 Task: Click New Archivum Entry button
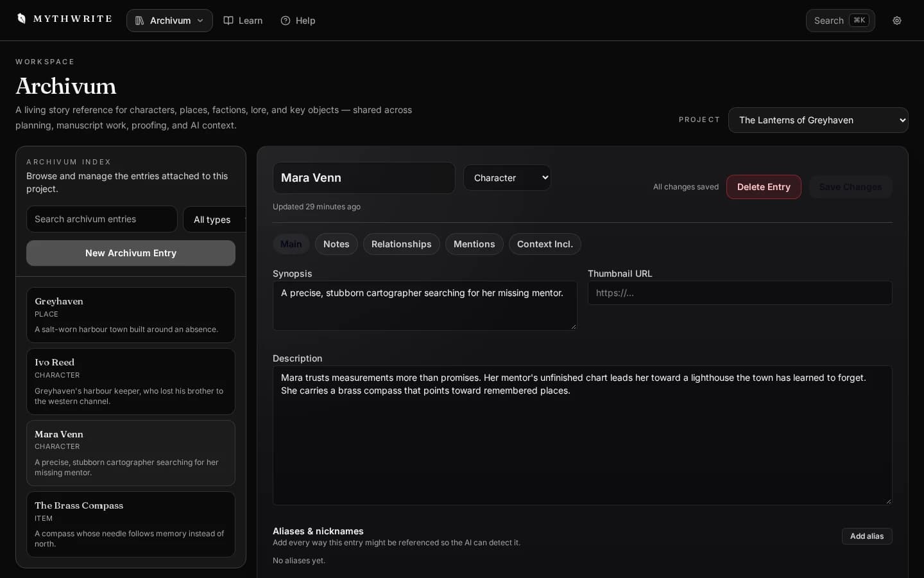click(131, 253)
